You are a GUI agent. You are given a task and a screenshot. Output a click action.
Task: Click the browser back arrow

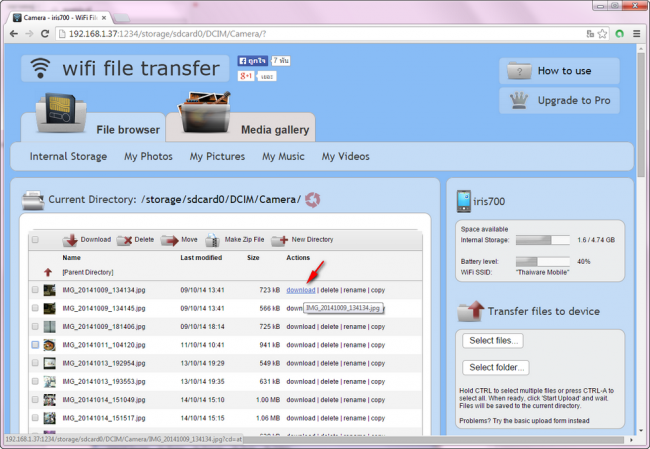[14, 34]
